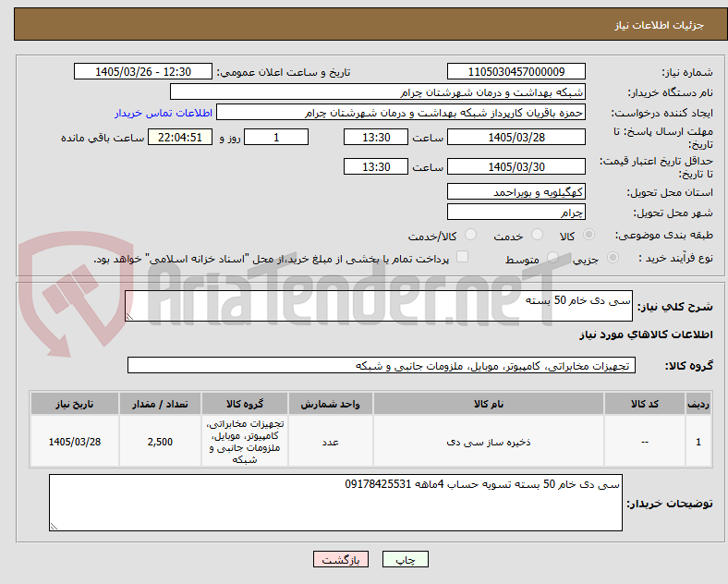
Task: Click the بازگشت (back) button
Action: [341, 559]
